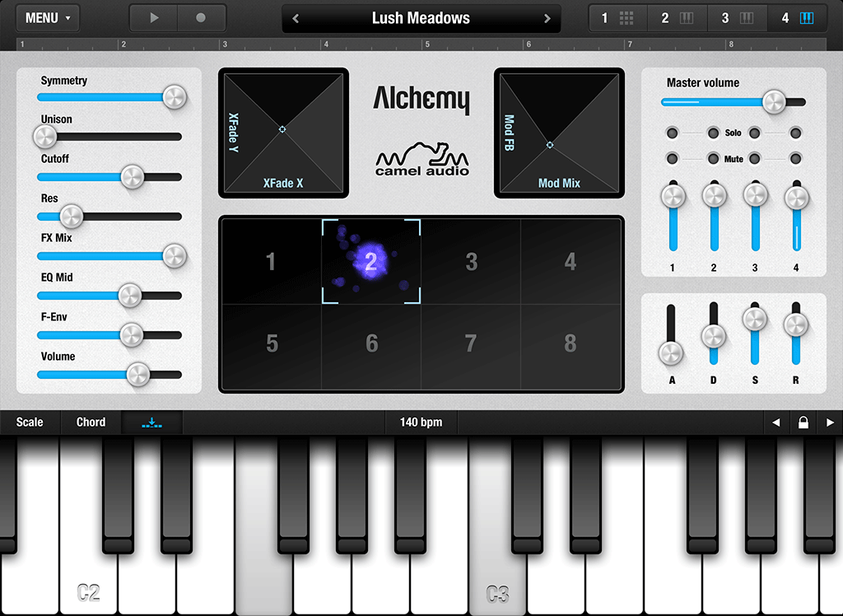Viewport: 843px width, 616px height.
Task: Click the Unison slider knob
Action: (x=45, y=137)
